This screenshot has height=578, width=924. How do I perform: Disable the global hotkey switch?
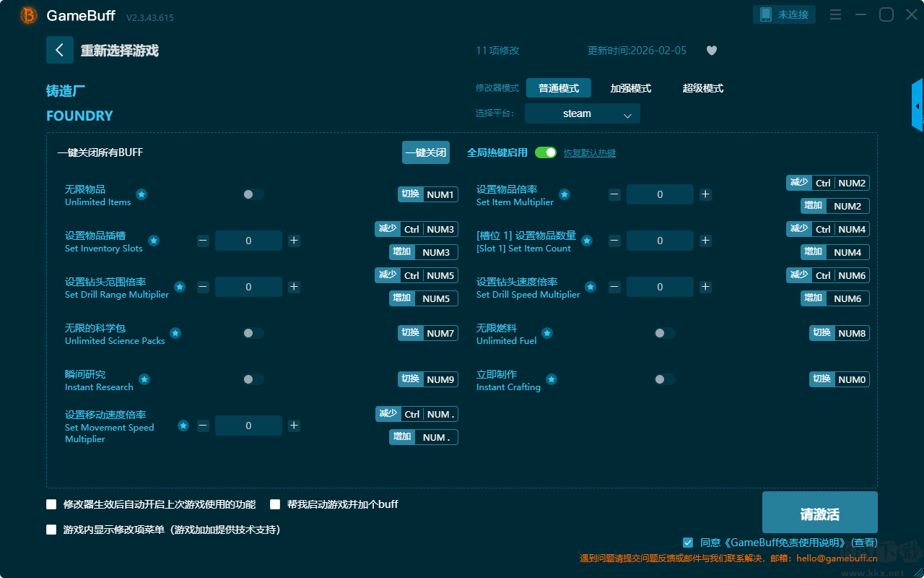tap(546, 152)
